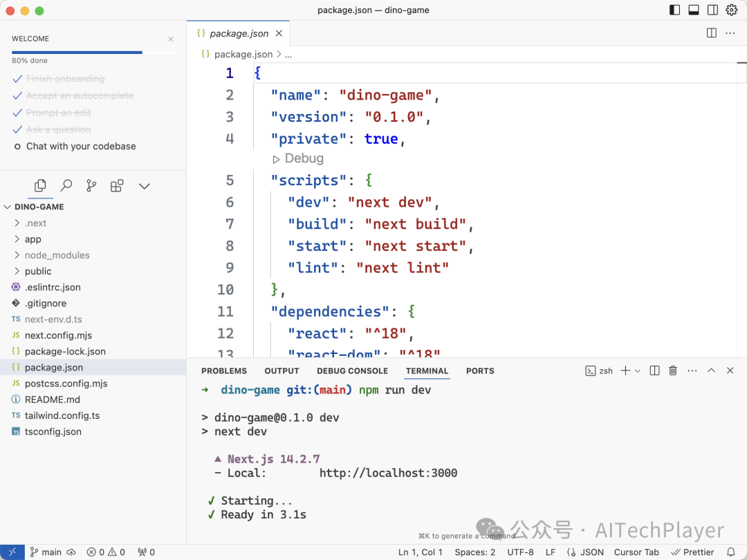Screen dimensions: 747x560
Task: Select the Chat with your codebase step
Action: click(81, 147)
